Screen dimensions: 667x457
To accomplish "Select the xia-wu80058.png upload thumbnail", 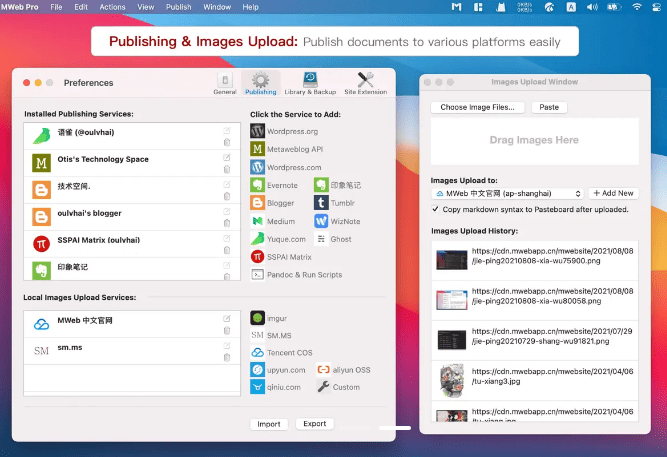I will tap(451, 300).
